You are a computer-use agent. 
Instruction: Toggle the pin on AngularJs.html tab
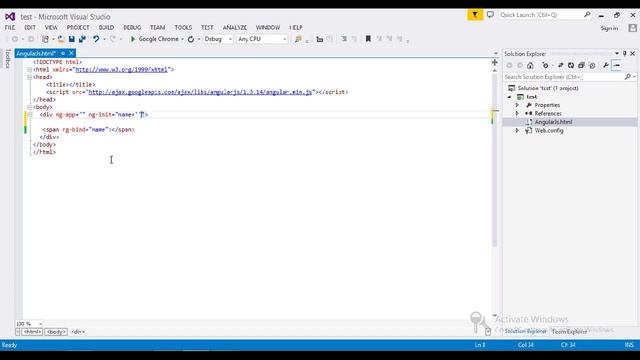[62, 53]
